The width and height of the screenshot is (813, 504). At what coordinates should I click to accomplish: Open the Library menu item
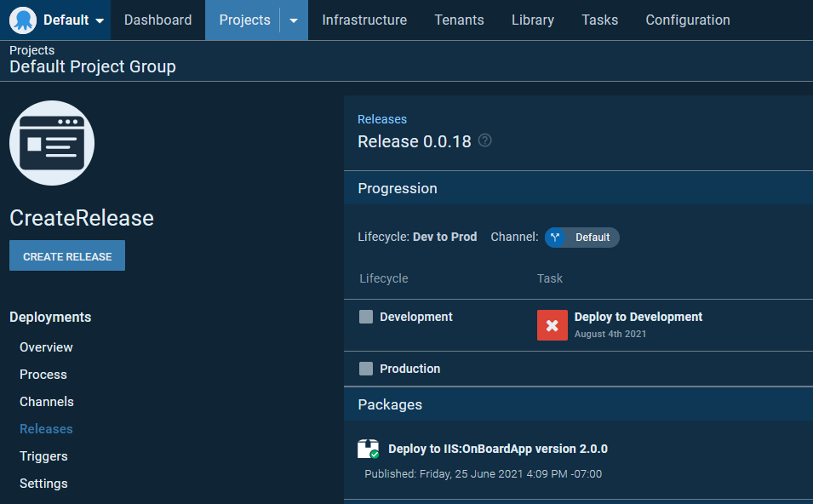533,20
